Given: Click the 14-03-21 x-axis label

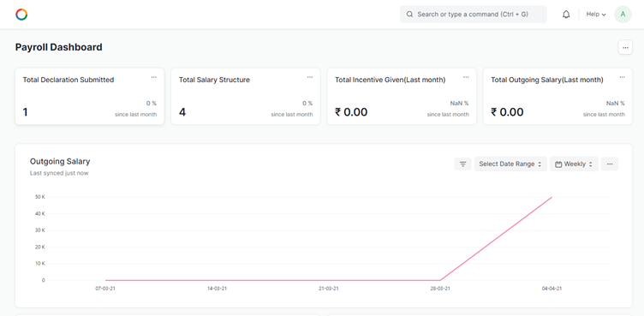Looking at the screenshot, I should (217, 289).
